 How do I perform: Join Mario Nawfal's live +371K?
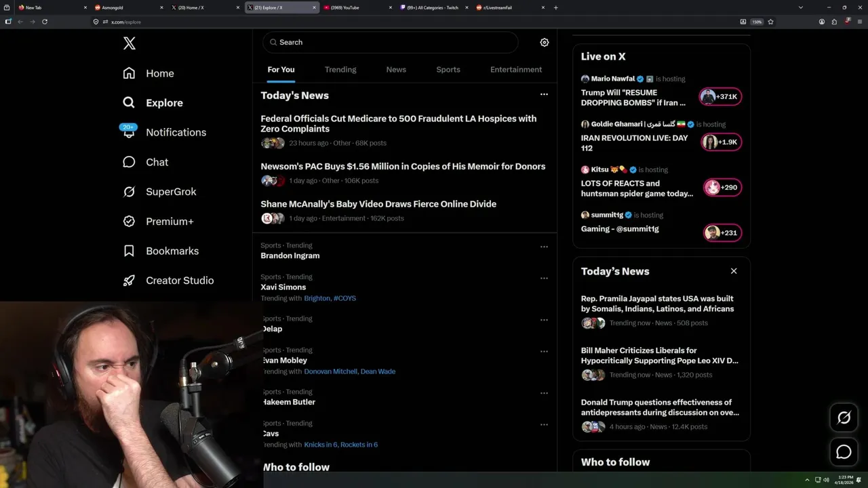click(721, 97)
